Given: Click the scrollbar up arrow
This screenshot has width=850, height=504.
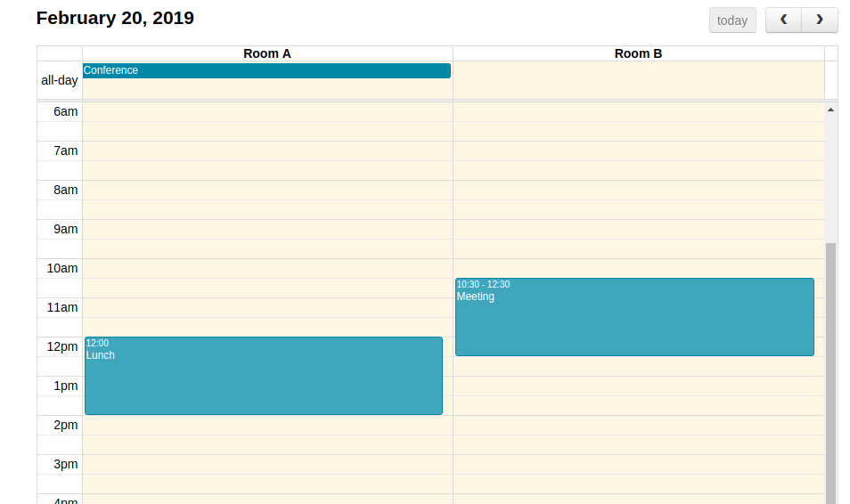Looking at the screenshot, I should pyautogui.click(x=830, y=110).
